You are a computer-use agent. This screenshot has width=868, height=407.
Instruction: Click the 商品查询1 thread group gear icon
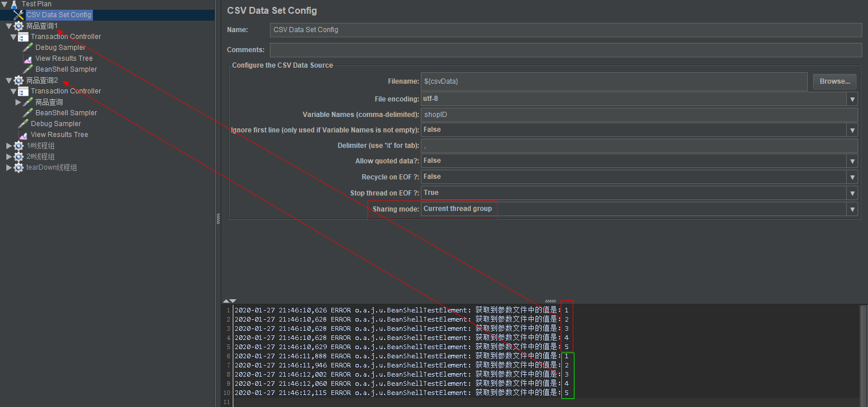pos(18,25)
